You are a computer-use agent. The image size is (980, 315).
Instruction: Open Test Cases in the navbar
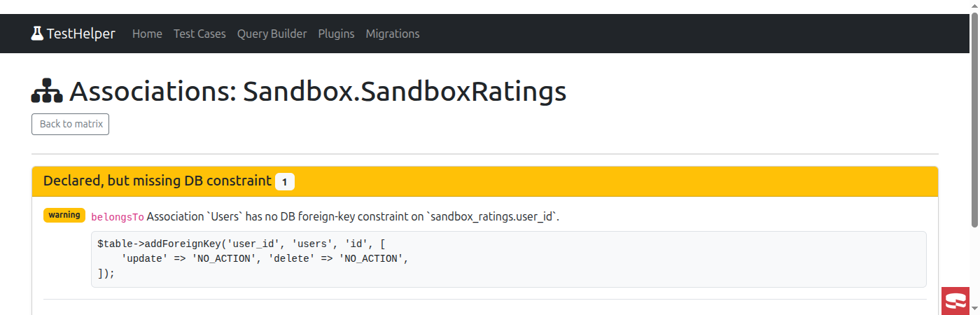[199, 34]
